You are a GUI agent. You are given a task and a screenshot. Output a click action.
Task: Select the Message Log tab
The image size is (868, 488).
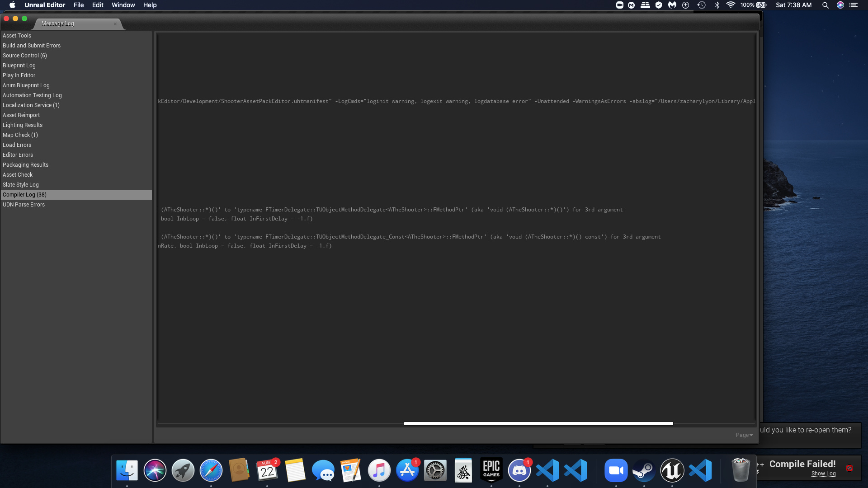(58, 23)
